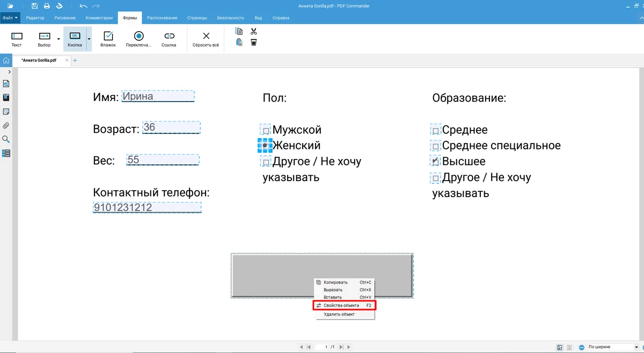The height and width of the screenshot is (353, 644).
Task: Open the search panel in left sidebar
Action: (x=6, y=139)
